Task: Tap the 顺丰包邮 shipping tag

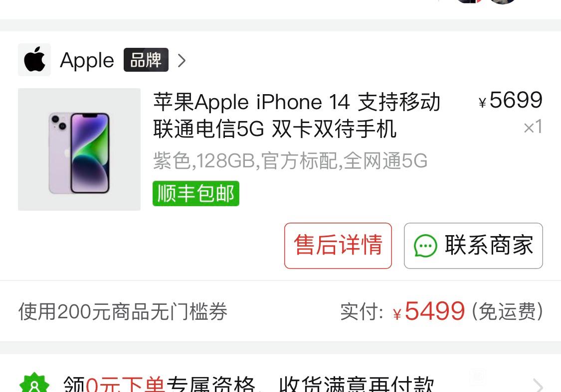Action: click(x=195, y=194)
